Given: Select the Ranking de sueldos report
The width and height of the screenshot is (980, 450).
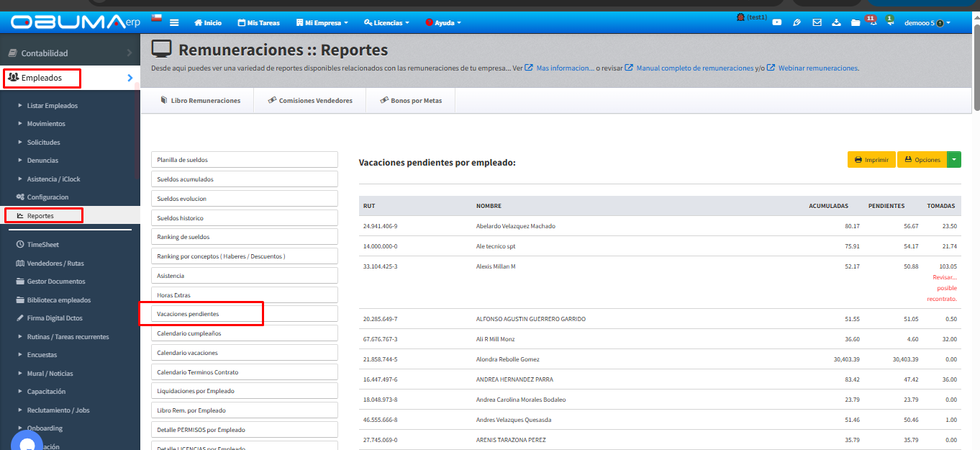Looking at the screenshot, I should pos(245,237).
